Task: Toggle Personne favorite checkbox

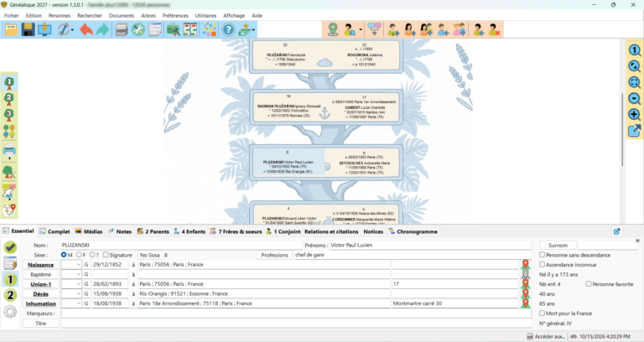Action: tap(588, 283)
